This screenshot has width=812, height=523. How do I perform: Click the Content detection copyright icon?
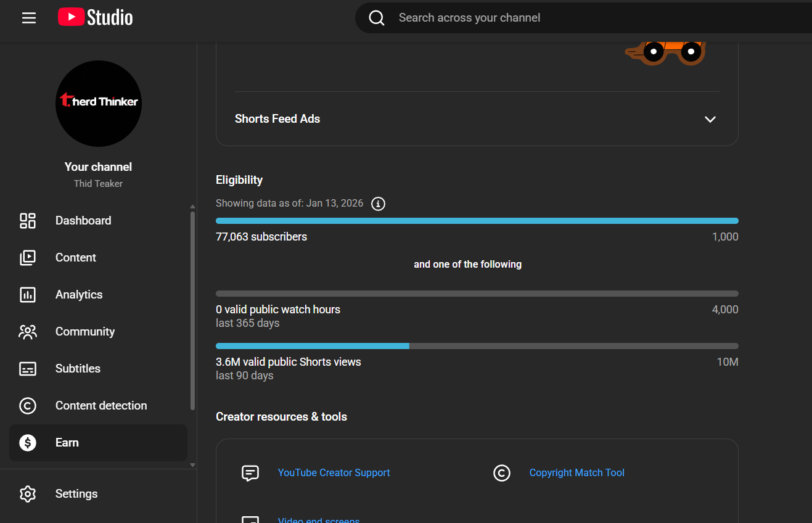pyautogui.click(x=28, y=406)
